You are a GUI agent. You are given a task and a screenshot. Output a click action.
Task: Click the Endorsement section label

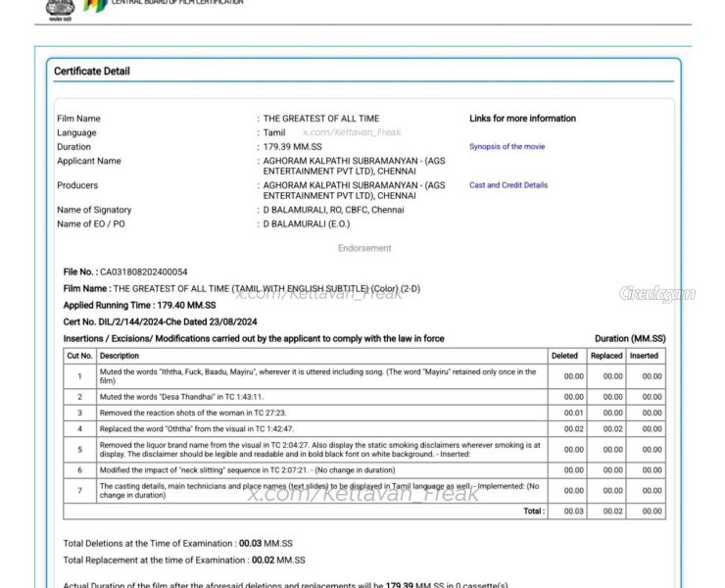[364, 249]
